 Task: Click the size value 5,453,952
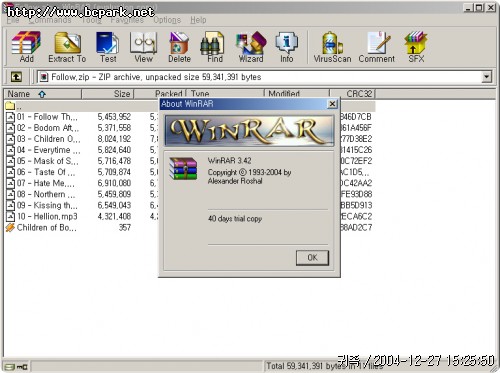click(114, 117)
